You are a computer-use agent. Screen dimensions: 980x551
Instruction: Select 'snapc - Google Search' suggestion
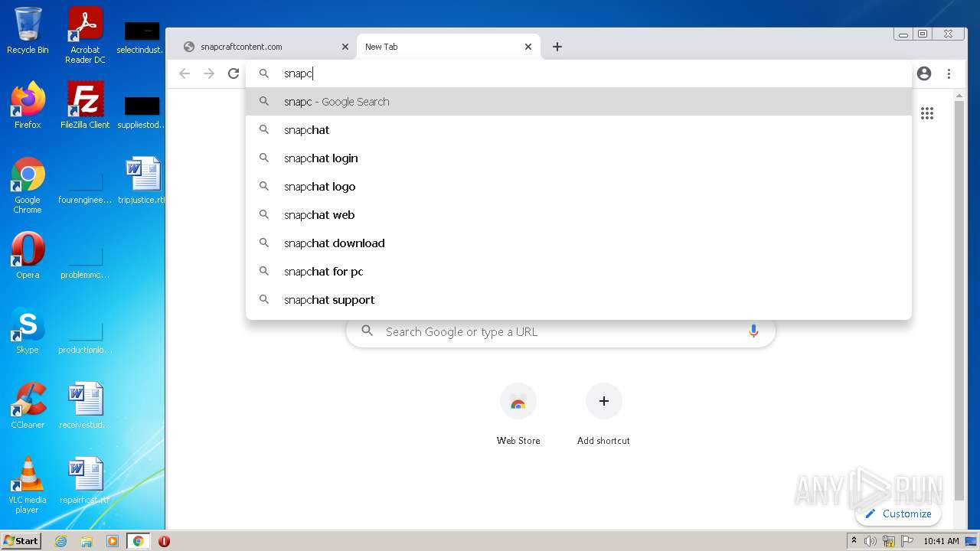click(579, 102)
